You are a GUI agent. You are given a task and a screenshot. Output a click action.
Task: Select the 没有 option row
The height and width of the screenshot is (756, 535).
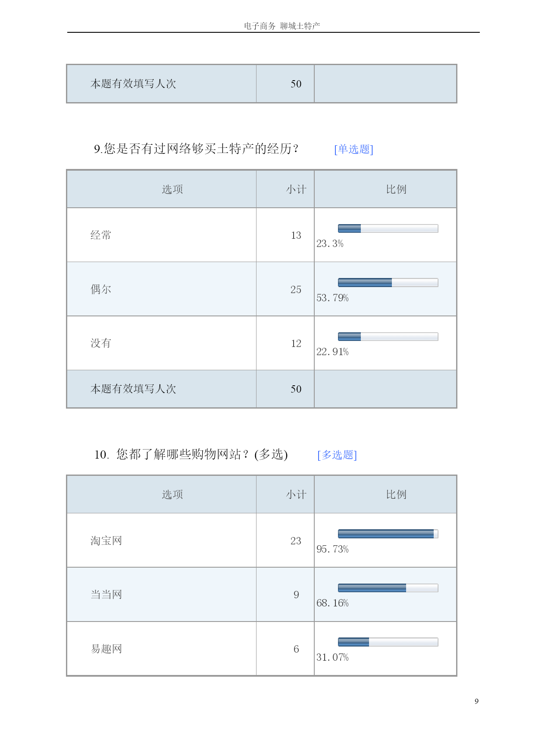262,343
